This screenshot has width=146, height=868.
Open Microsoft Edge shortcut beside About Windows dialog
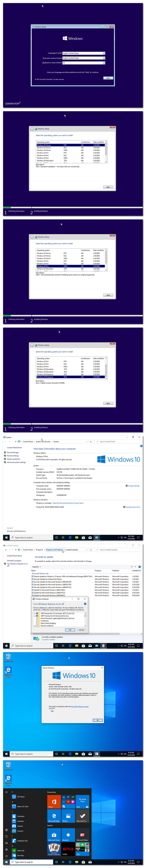8,672
